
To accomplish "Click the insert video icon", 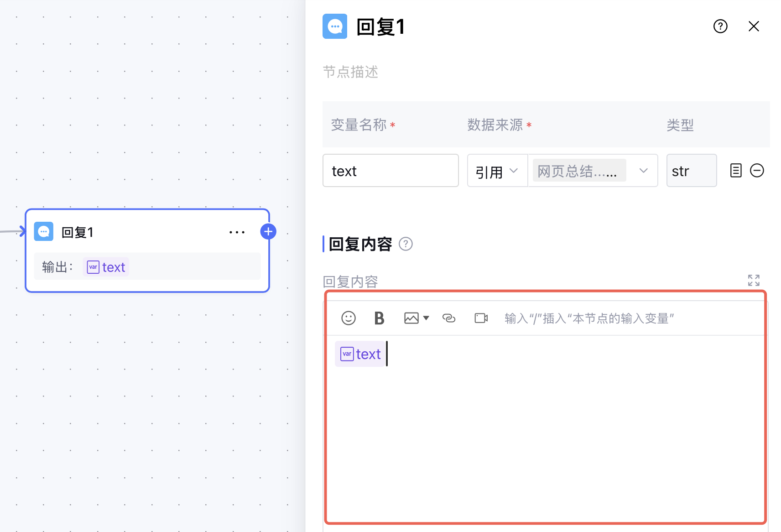I will 481,318.
